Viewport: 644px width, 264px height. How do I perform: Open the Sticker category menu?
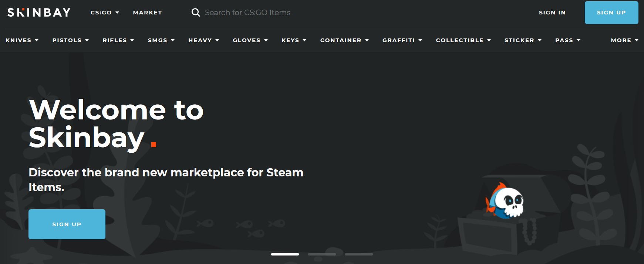click(523, 40)
